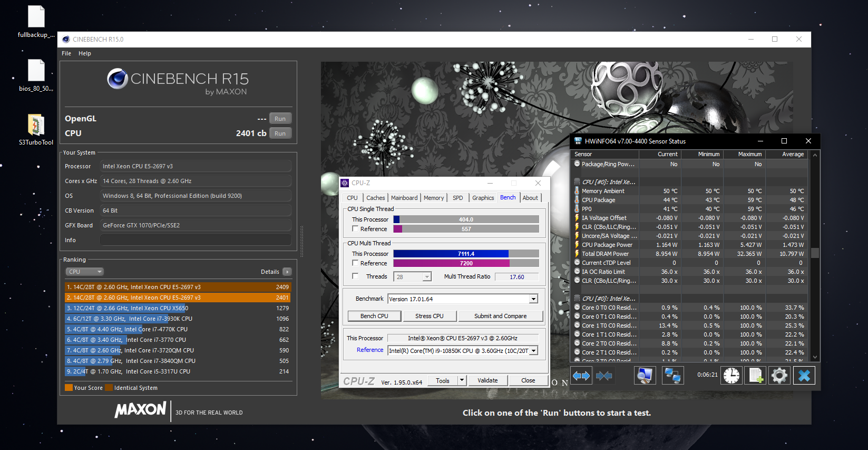
Task: Expand Cinebench ranking Details arrow
Action: tap(287, 272)
